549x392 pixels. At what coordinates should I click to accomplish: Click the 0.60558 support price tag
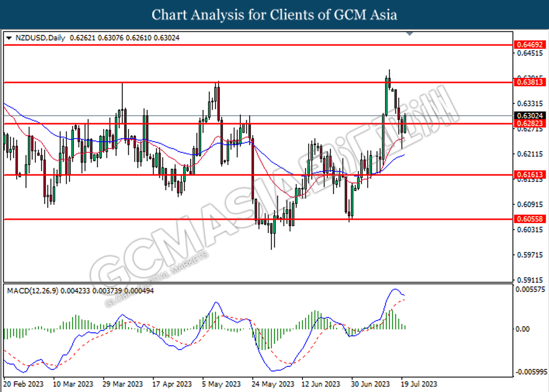coord(530,219)
